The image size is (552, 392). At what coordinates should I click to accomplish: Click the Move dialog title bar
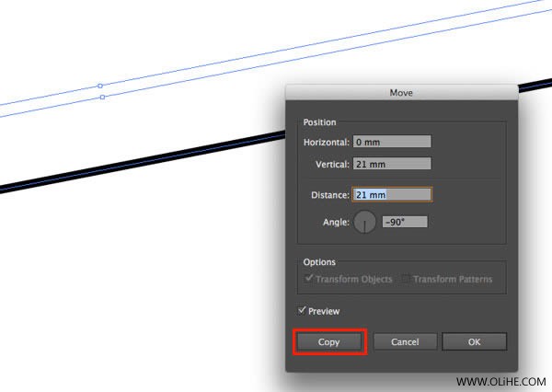pyautogui.click(x=401, y=92)
